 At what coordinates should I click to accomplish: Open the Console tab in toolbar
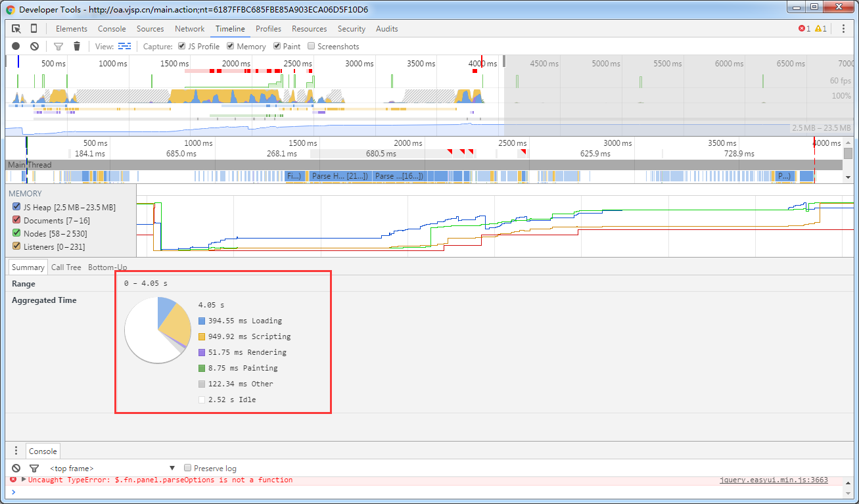[112, 29]
